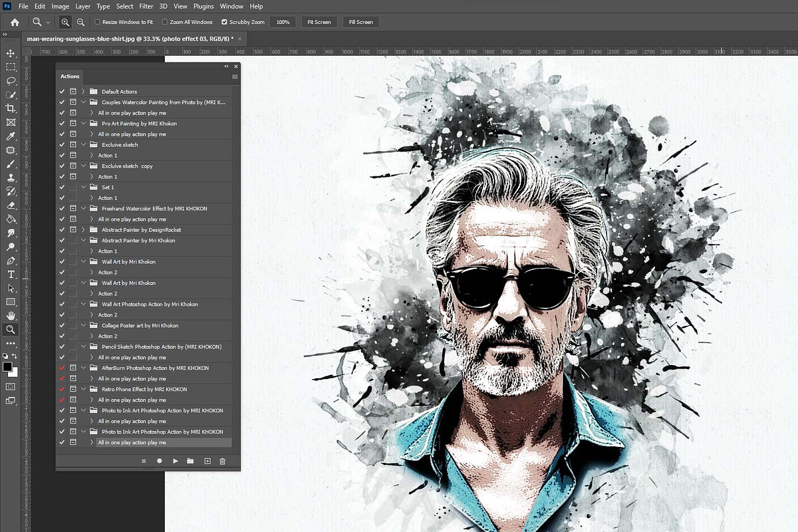Select the History Brush tool

pyautogui.click(x=11, y=192)
